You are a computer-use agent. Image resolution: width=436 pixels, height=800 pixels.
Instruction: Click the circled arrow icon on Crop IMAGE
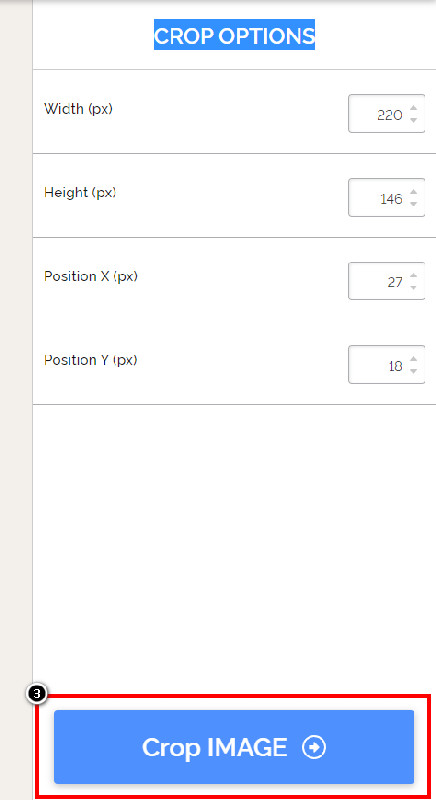pyautogui.click(x=314, y=748)
